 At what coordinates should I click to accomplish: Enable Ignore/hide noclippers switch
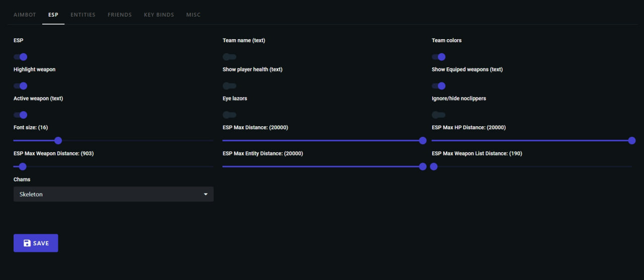pyautogui.click(x=439, y=115)
